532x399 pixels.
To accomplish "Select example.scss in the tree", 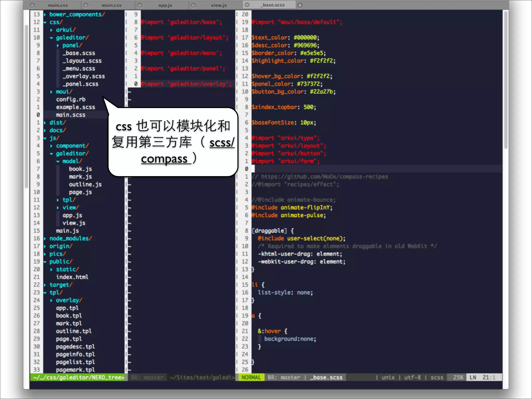I will [x=76, y=107].
